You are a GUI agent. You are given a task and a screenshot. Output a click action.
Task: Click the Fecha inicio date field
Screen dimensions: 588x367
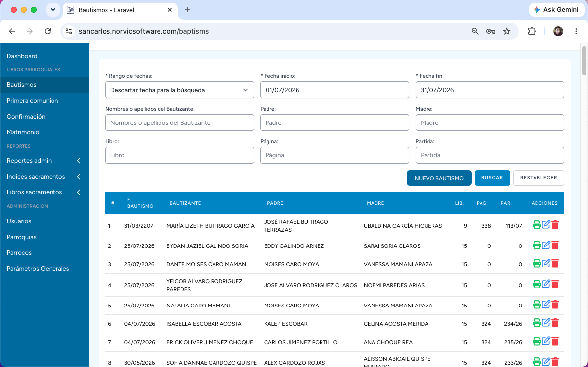[334, 90]
